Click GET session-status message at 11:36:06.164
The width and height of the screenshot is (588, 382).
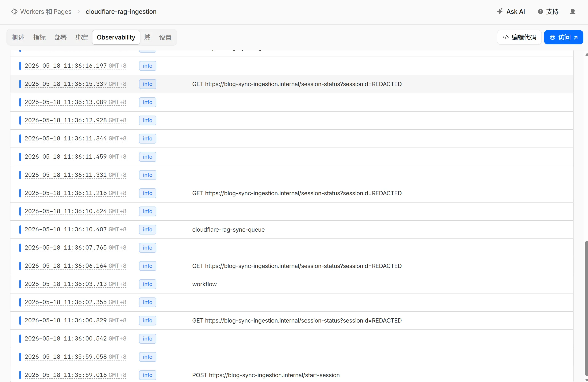tap(297, 266)
